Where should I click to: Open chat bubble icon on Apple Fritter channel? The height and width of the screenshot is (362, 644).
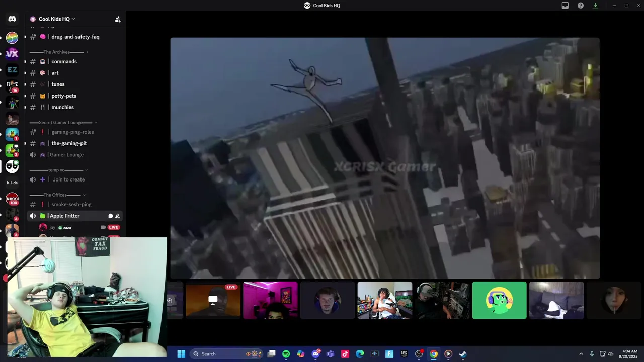[x=110, y=216]
